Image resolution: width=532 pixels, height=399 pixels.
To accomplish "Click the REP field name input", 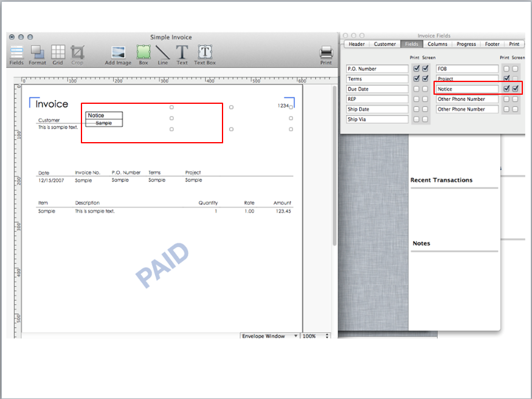I will click(378, 99).
